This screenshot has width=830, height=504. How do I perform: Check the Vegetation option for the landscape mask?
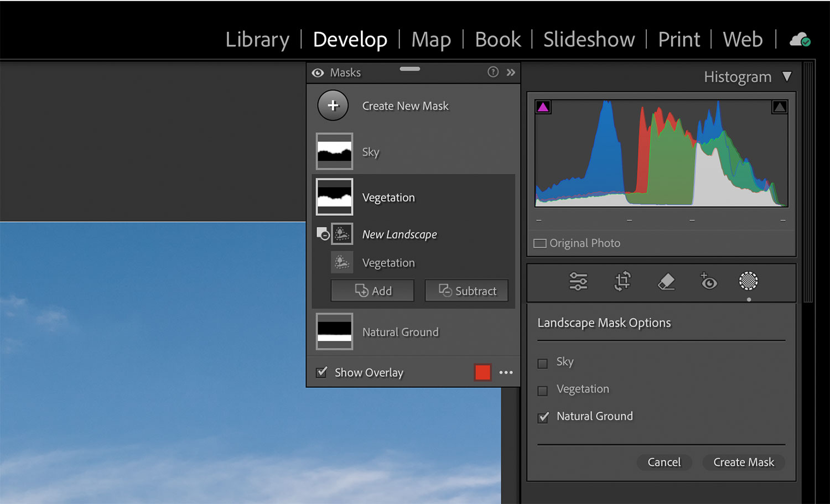(542, 390)
